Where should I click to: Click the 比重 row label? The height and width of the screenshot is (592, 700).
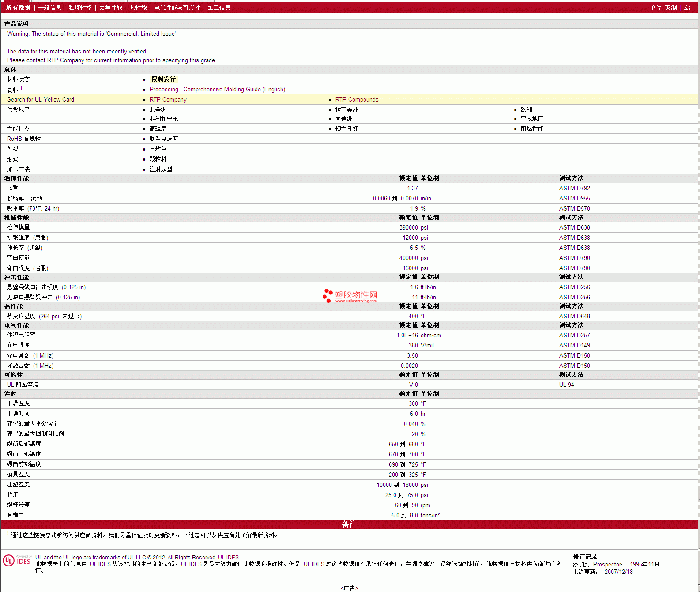[12, 188]
